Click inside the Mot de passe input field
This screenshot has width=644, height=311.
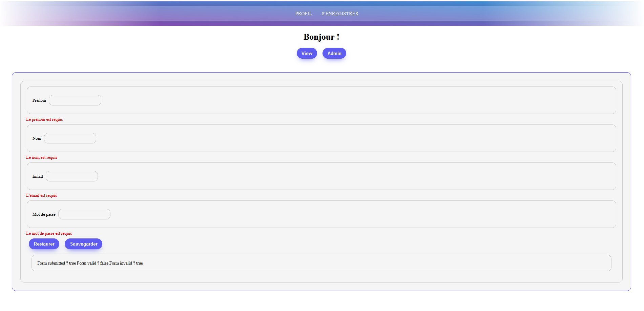(84, 214)
